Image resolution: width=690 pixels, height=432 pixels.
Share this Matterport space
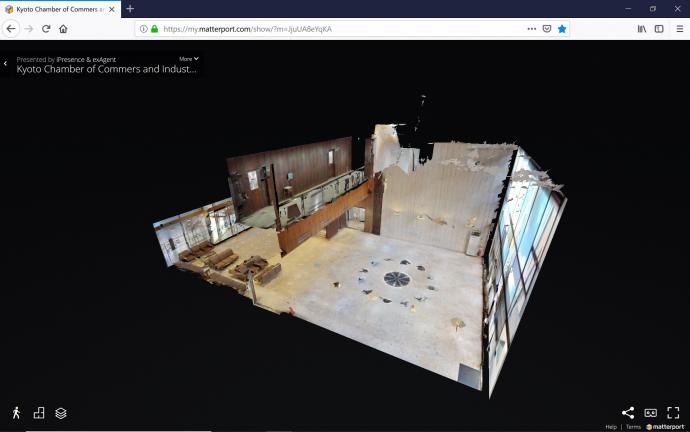(x=628, y=412)
